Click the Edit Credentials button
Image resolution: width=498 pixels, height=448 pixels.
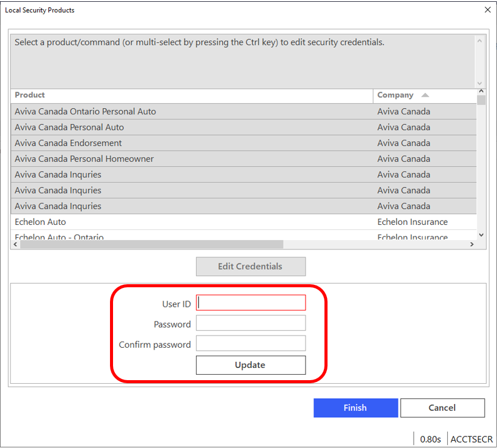[x=251, y=266]
